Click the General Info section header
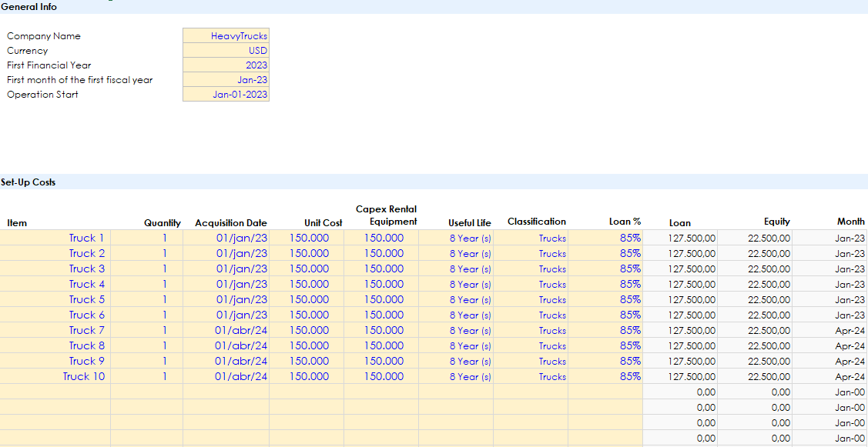 pyautogui.click(x=28, y=7)
